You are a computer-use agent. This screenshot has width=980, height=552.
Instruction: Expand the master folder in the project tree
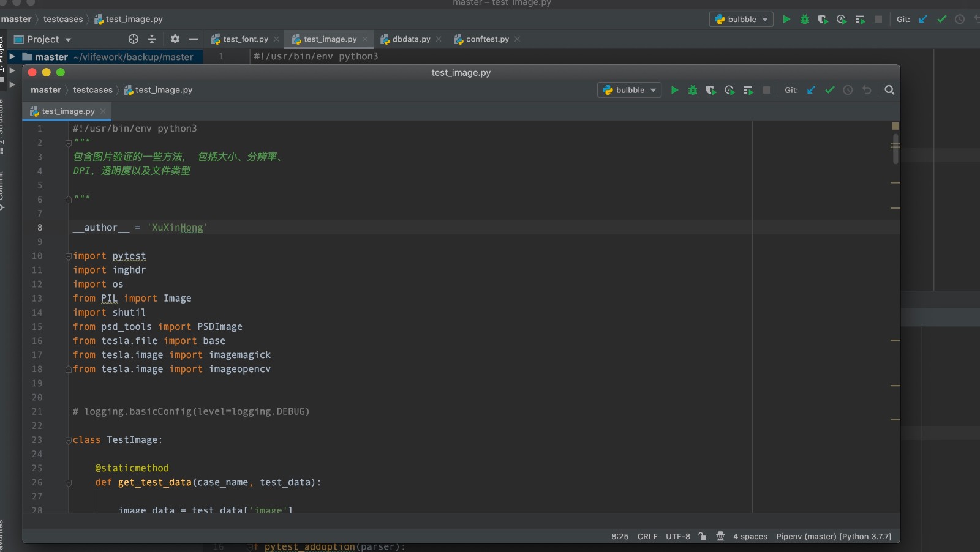pos(12,56)
